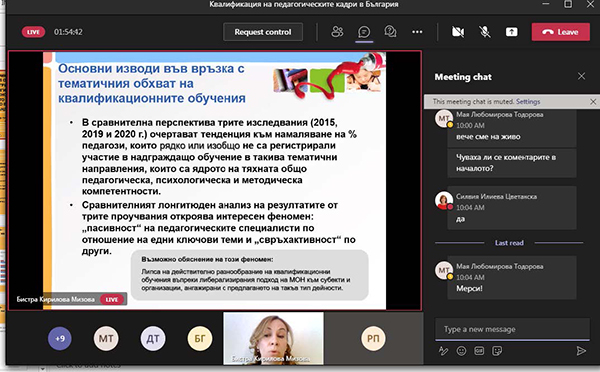Click the Type a new message field
This screenshot has width=600, height=372.
point(512,329)
